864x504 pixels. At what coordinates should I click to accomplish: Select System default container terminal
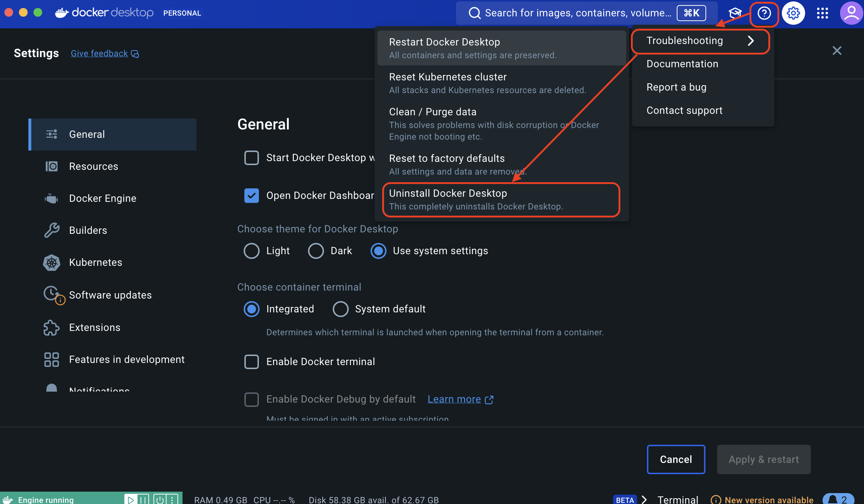coord(341,309)
